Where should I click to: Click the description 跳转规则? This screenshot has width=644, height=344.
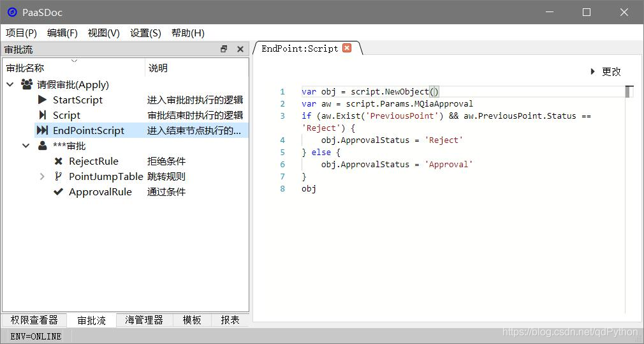pos(166,176)
